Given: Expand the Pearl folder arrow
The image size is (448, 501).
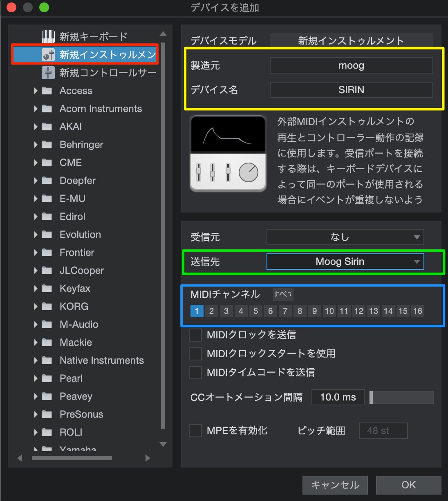Looking at the screenshot, I should (x=36, y=378).
